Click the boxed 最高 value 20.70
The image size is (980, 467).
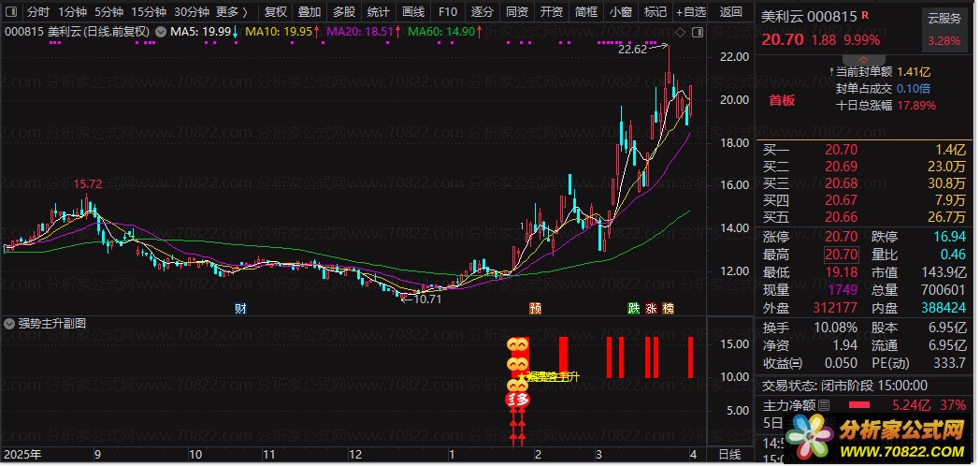tap(842, 255)
